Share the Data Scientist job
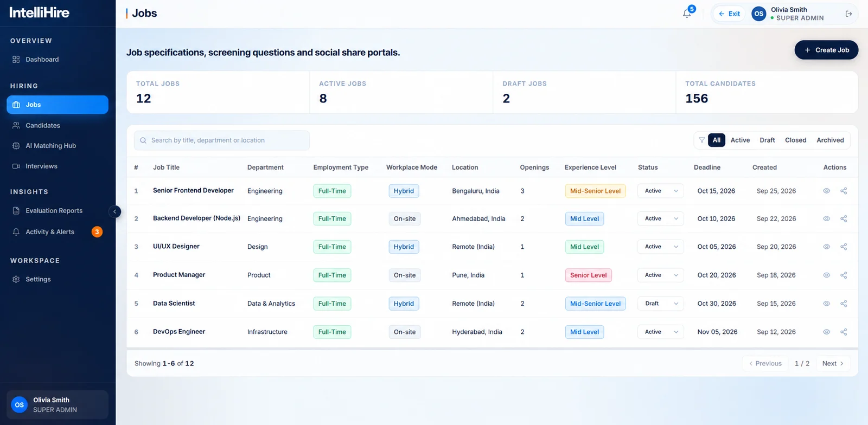The width and height of the screenshot is (868, 425). click(x=844, y=304)
